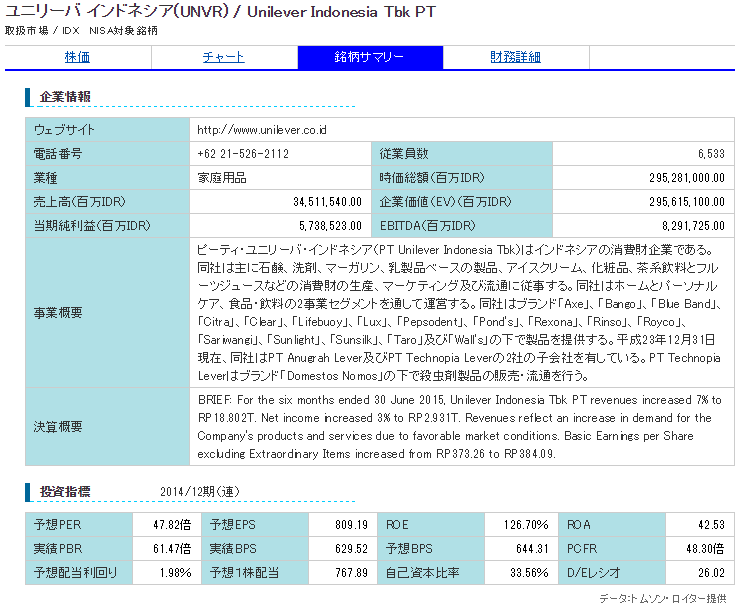Click the business overview Japanese description paragraph
The image size is (736, 610).
(459, 313)
